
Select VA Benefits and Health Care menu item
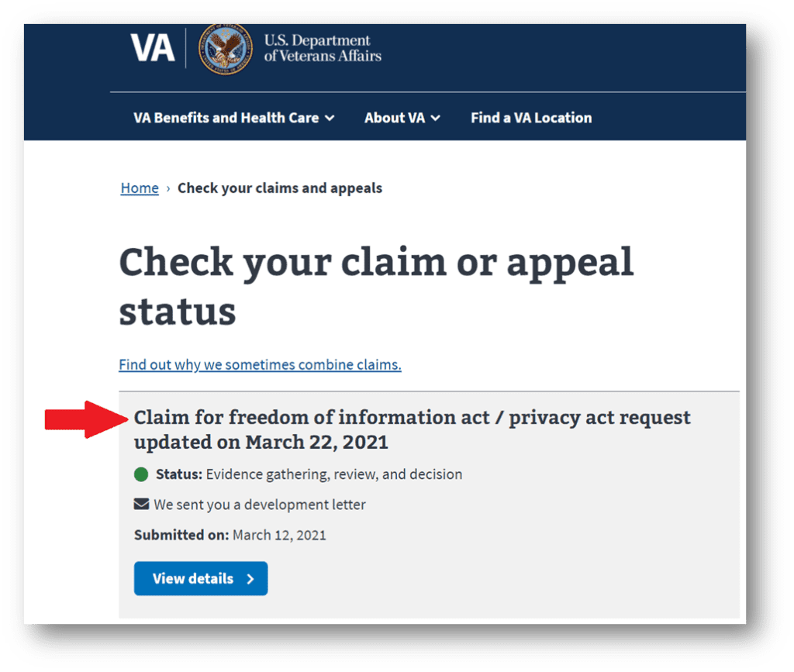226,118
